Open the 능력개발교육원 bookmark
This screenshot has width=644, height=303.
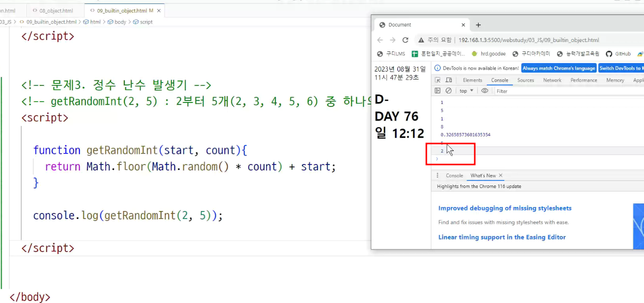[x=578, y=54]
